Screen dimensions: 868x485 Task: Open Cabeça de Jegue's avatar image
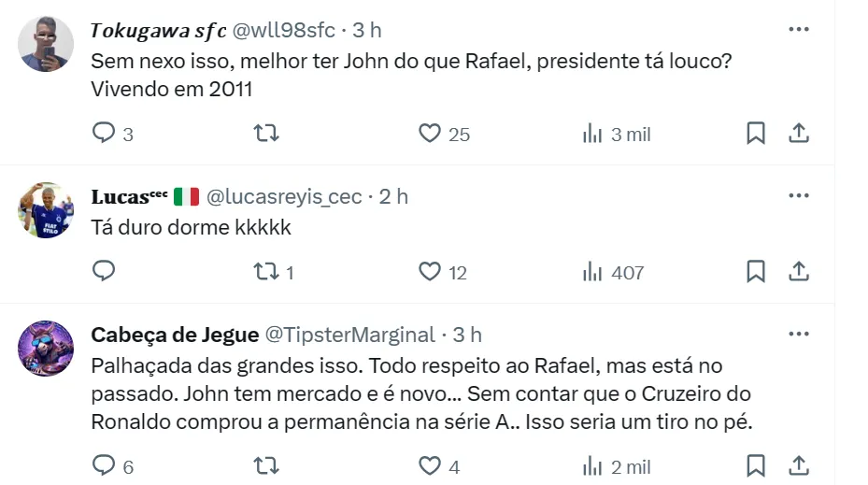46,348
